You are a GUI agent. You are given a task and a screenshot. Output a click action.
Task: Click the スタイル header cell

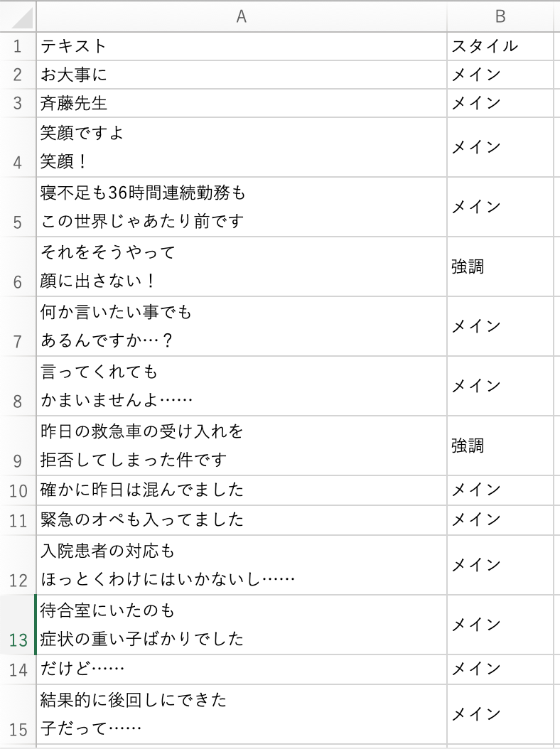[500, 46]
